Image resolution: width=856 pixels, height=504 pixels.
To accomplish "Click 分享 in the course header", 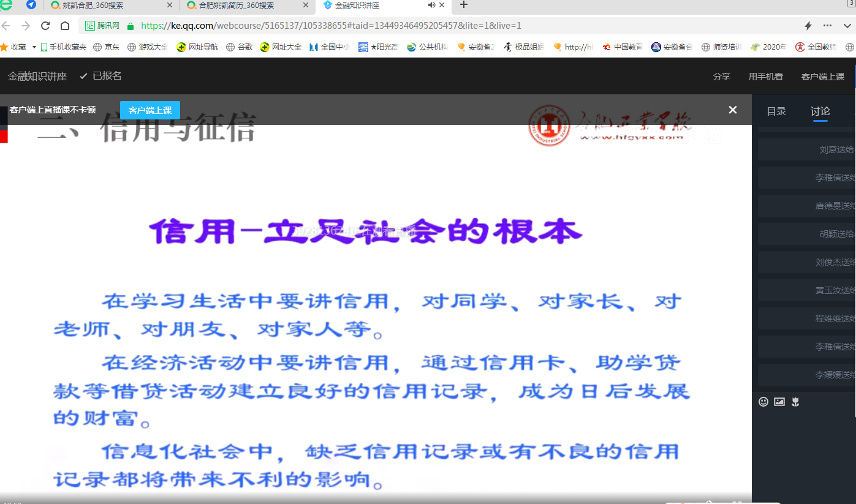I will click(722, 77).
